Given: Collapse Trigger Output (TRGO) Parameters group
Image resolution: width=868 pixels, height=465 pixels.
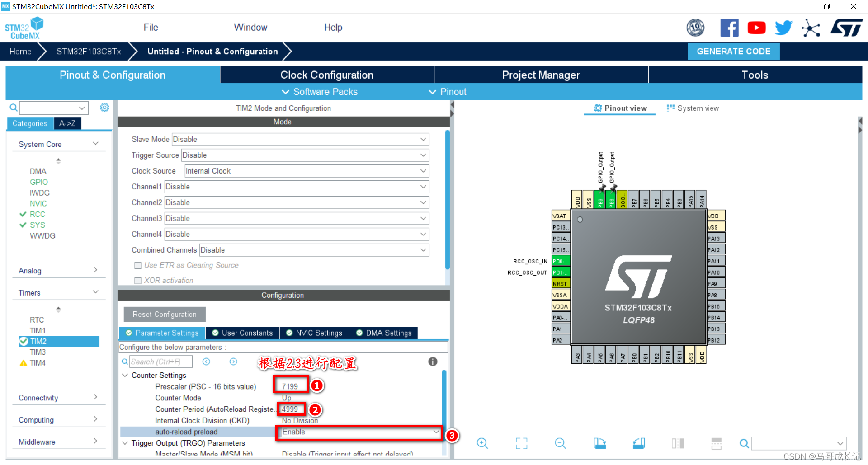Looking at the screenshot, I should click(x=125, y=443).
